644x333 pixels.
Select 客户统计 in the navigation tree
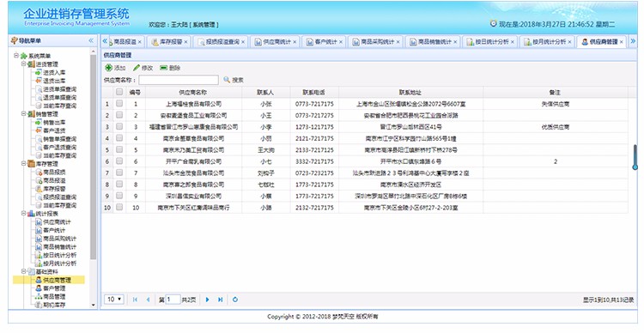click(x=54, y=230)
